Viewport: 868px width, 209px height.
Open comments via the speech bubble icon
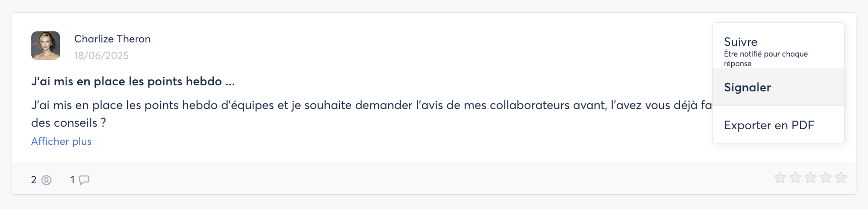(84, 180)
